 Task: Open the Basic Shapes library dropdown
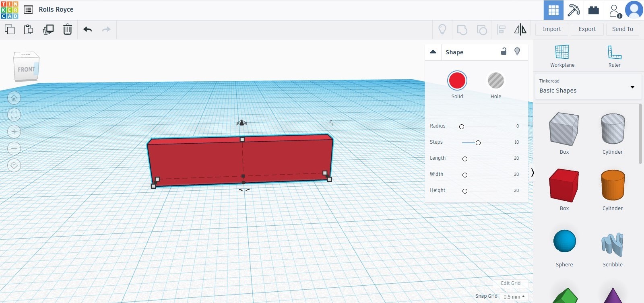click(x=587, y=87)
